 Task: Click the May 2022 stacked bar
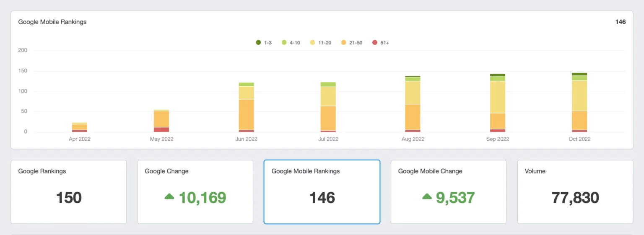(161, 121)
